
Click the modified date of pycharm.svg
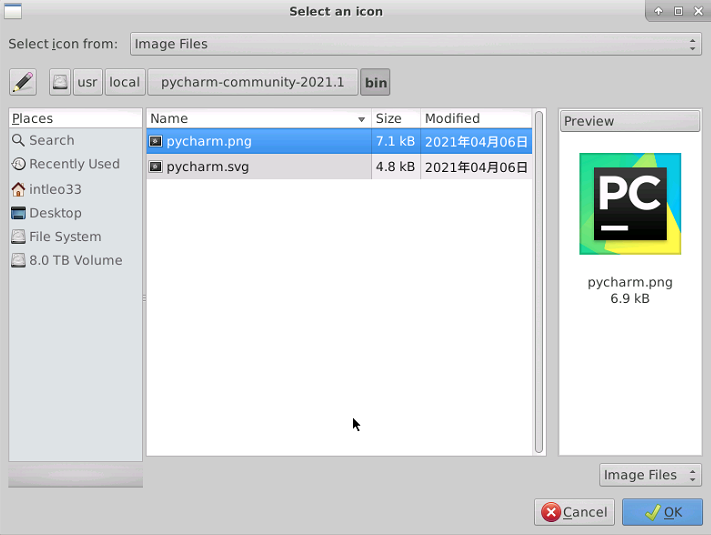tap(476, 167)
